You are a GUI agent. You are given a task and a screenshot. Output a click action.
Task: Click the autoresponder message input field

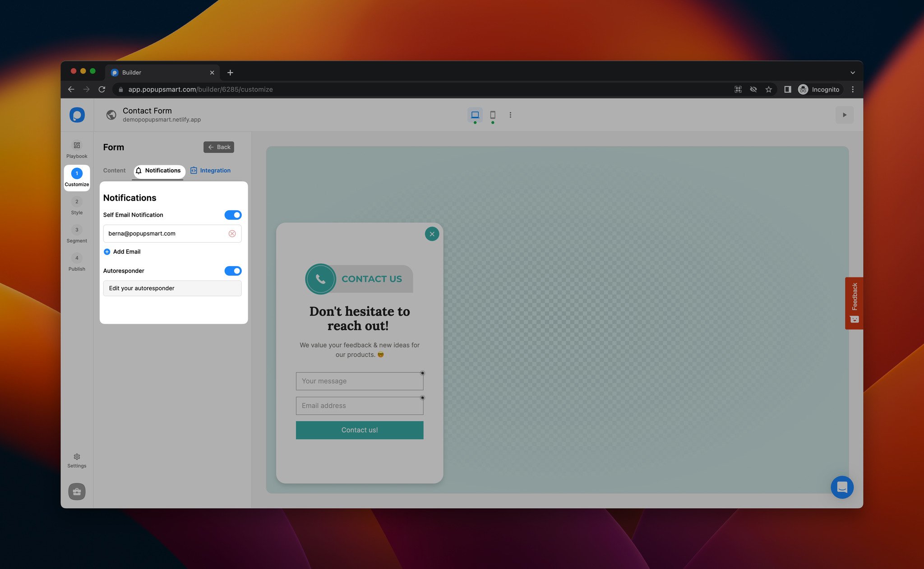point(172,288)
